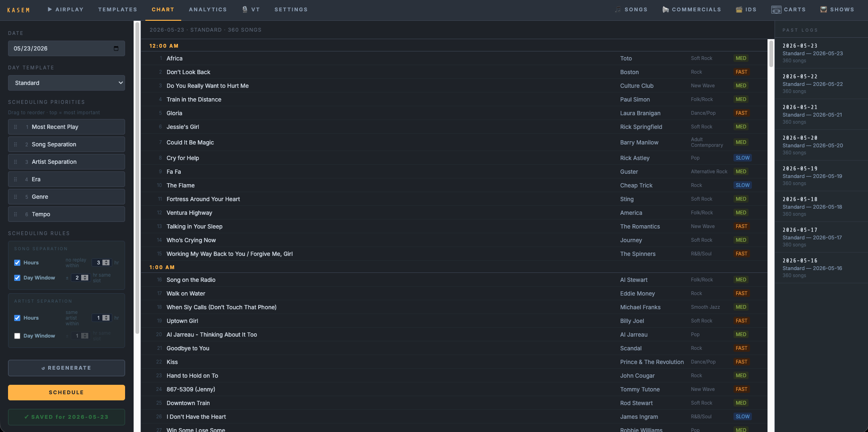Switch to the Templates tab
The image size is (868, 432).
point(118,9)
